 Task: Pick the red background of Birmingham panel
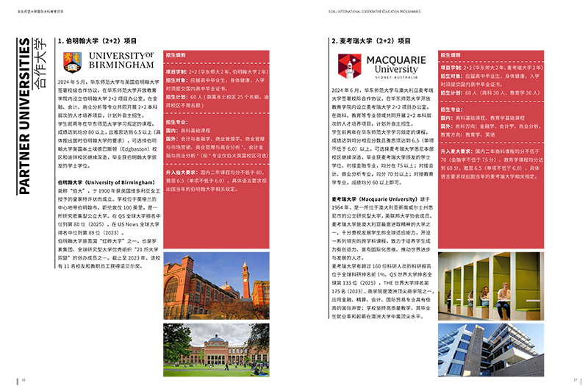[x=228, y=221]
